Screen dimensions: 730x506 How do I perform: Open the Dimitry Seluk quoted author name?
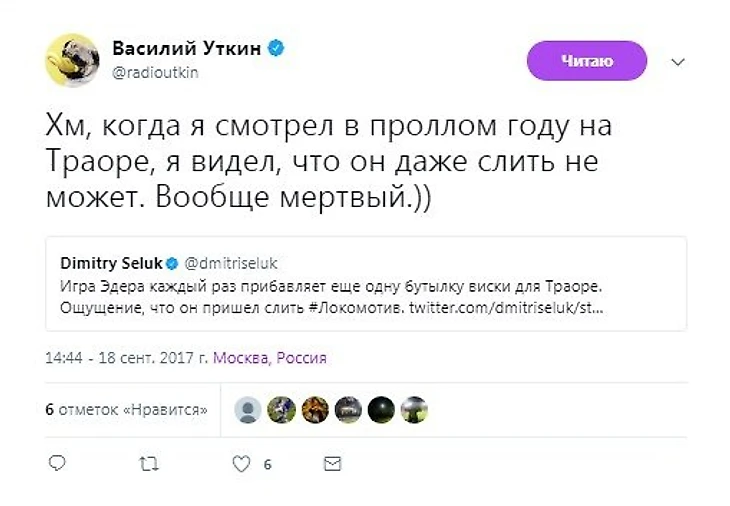[110, 263]
